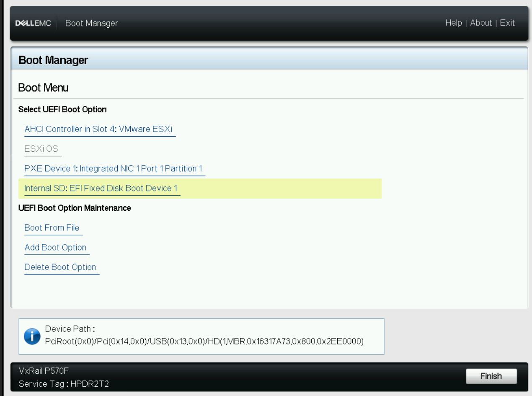Open Boot From File
The height and width of the screenshot is (396, 532).
click(52, 228)
